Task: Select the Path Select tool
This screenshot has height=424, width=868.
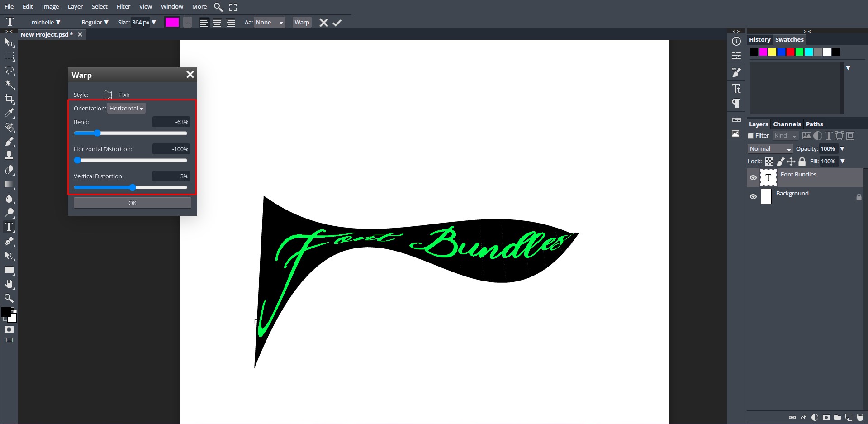Action: tap(9, 256)
